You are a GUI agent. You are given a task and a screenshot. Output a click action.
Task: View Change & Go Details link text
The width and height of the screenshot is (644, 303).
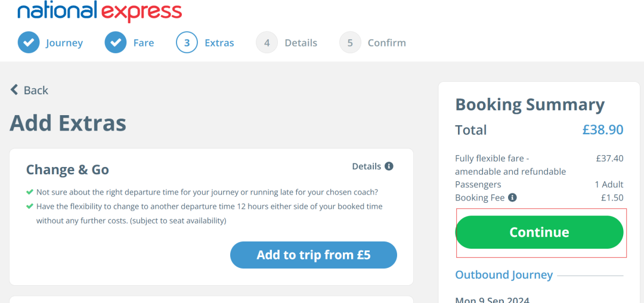click(x=366, y=166)
